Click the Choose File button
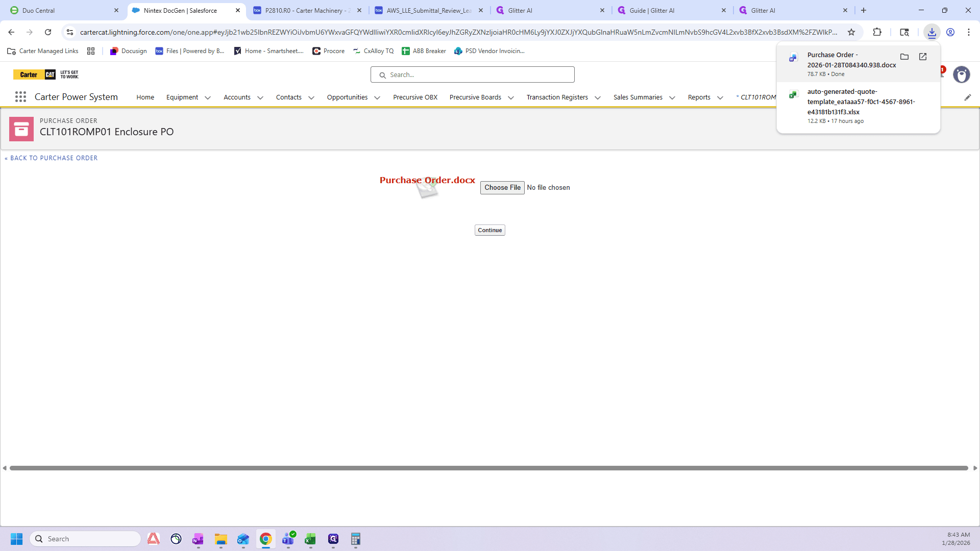Image resolution: width=980 pixels, height=551 pixels. (502, 188)
